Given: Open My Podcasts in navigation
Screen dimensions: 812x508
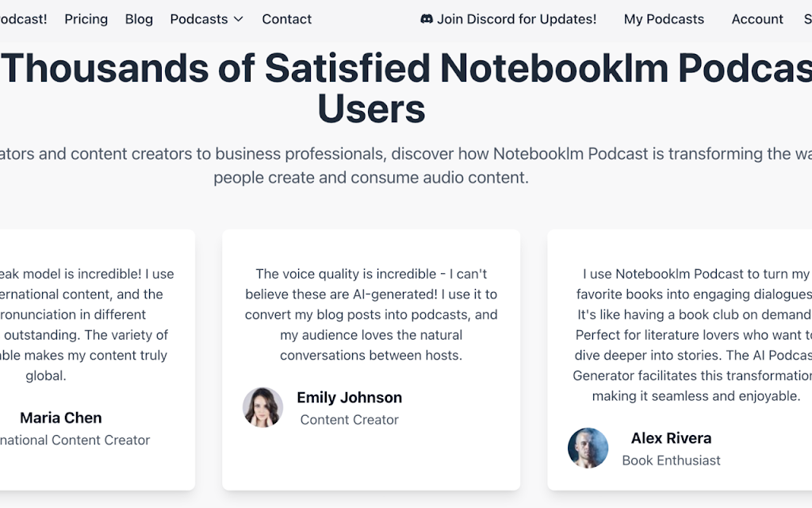Looking at the screenshot, I should coord(664,19).
